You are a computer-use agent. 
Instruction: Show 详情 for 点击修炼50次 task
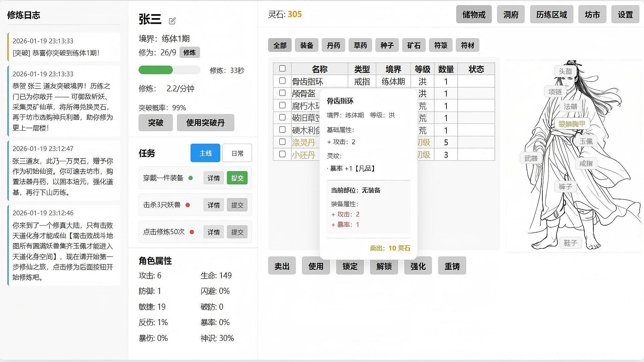[213, 232]
